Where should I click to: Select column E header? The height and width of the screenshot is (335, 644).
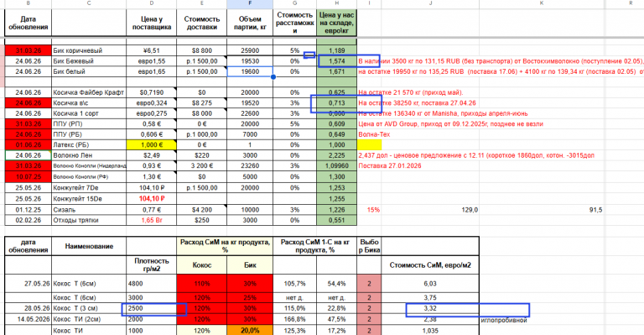(201, 3)
